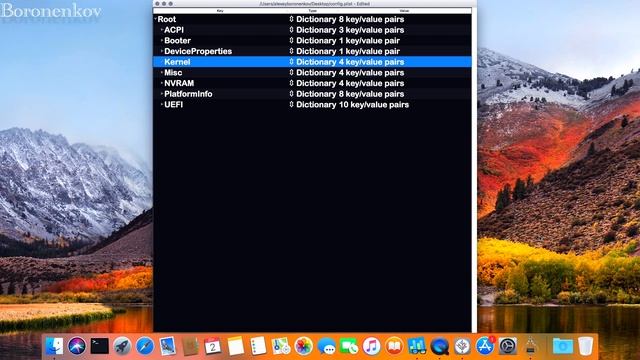Open the blue Downloads folder in dock

[x=562, y=346]
